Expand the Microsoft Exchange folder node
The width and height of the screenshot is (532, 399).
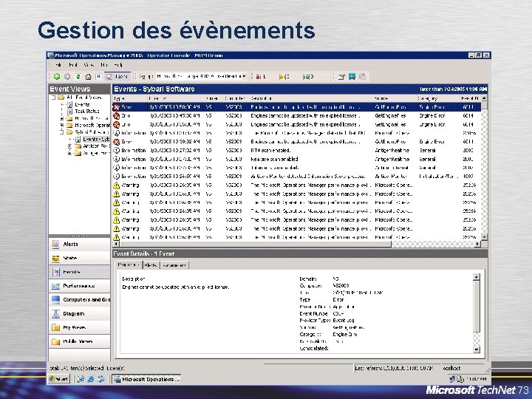(62, 118)
